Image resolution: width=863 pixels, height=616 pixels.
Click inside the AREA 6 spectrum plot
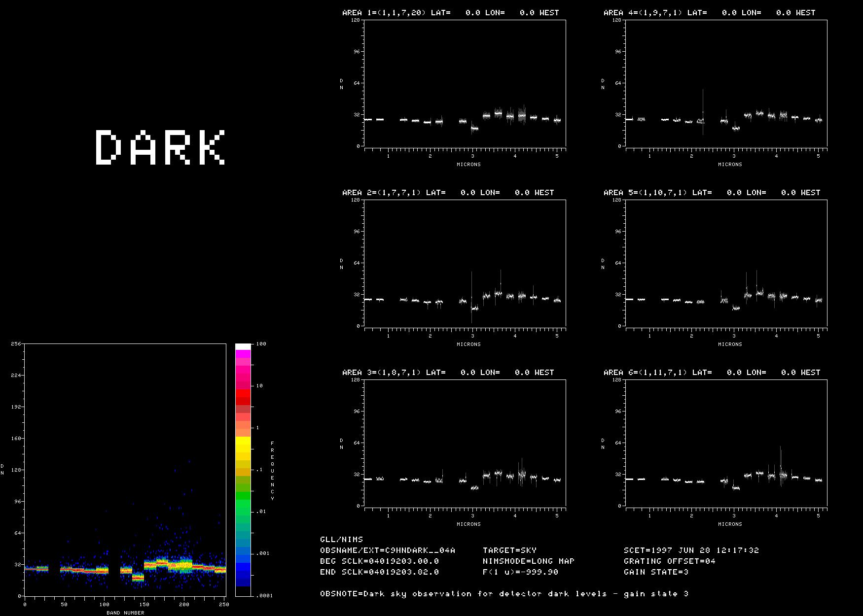(726, 443)
